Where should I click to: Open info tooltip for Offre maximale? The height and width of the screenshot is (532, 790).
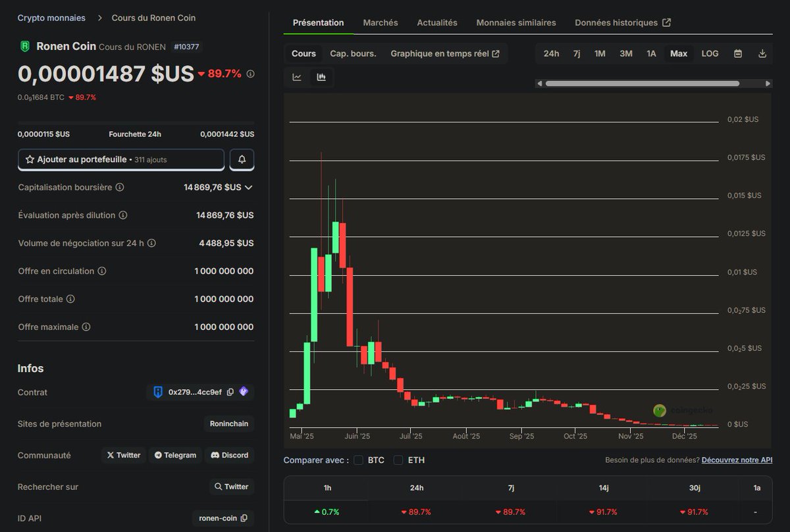pos(86,327)
